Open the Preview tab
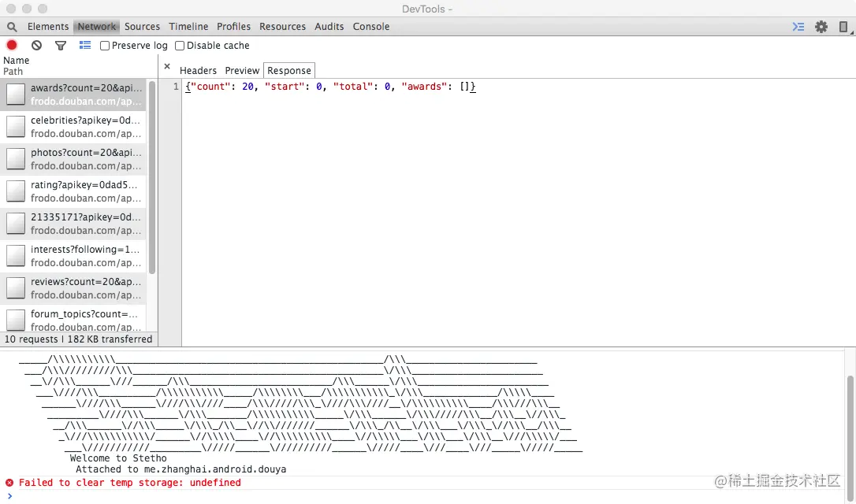Screen dimensions: 856x504 click(x=242, y=70)
